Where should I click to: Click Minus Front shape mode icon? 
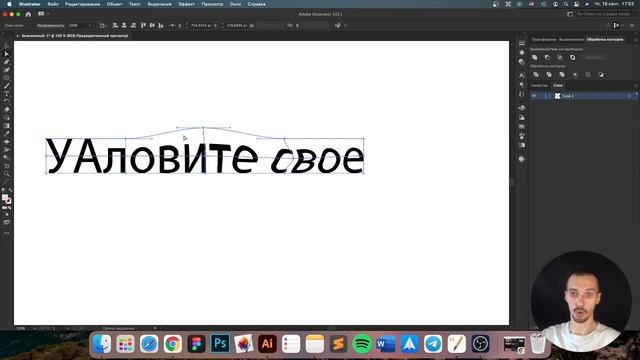point(547,58)
